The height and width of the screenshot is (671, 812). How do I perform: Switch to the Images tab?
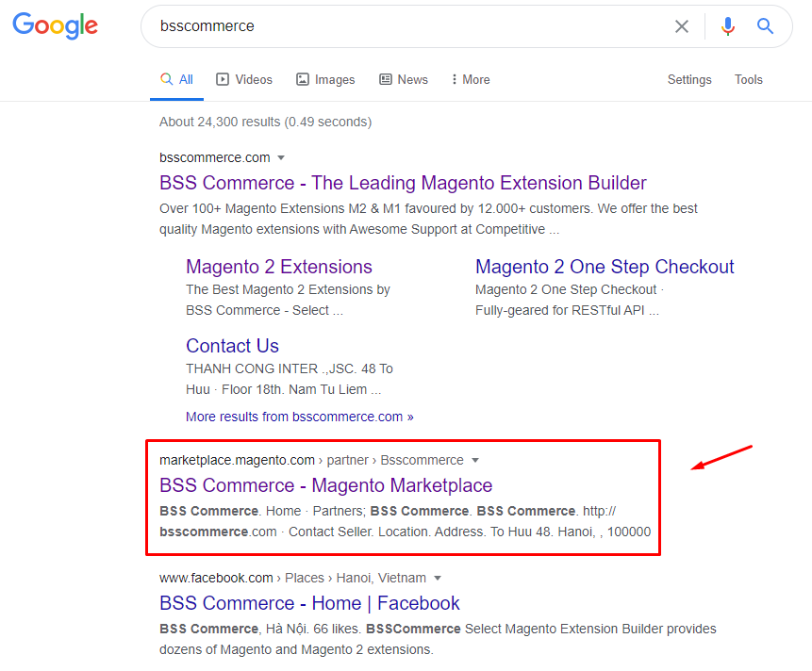[x=325, y=80]
